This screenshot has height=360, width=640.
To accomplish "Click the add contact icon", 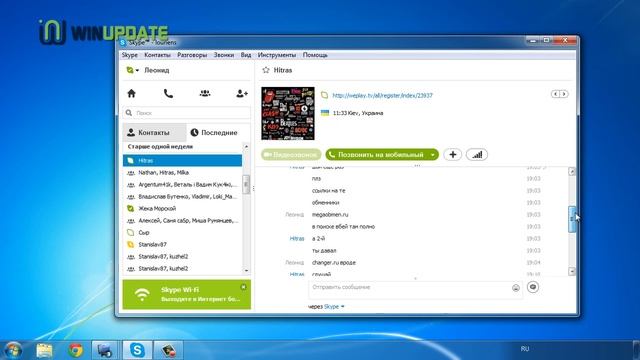I will point(242,93).
